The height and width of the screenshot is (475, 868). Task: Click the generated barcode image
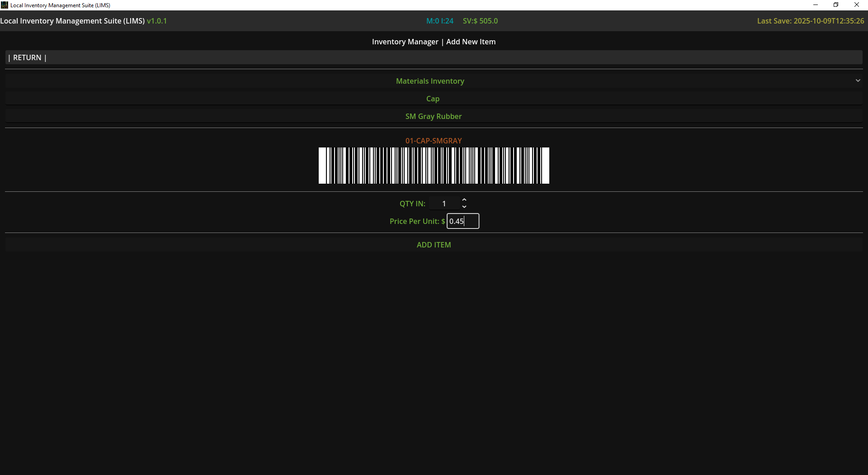pos(434,166)
